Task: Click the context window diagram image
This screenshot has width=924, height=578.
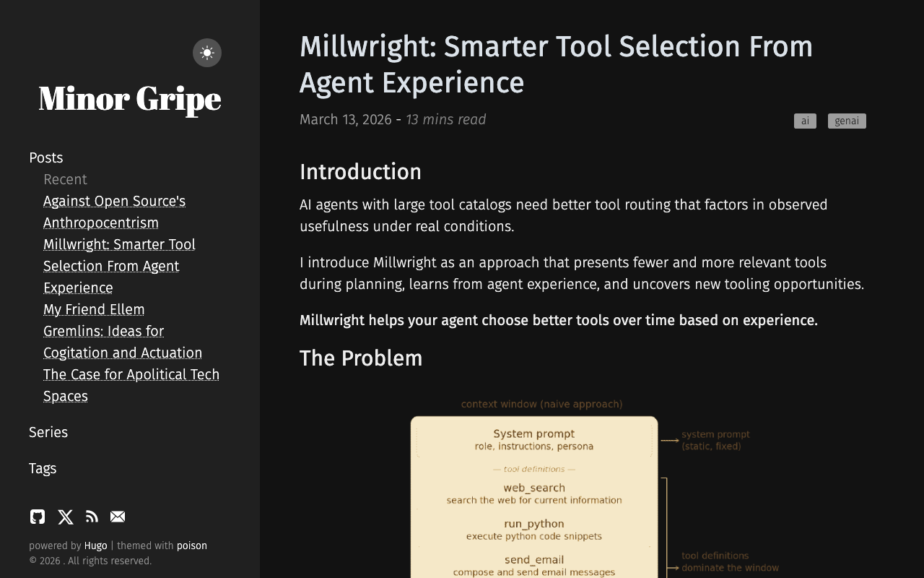Action: [x=534, y=491]
